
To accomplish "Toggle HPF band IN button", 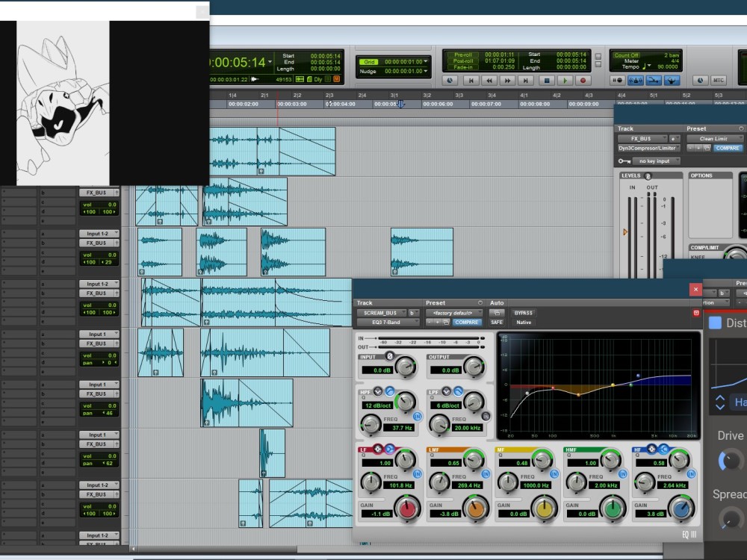I will [418, 417].
